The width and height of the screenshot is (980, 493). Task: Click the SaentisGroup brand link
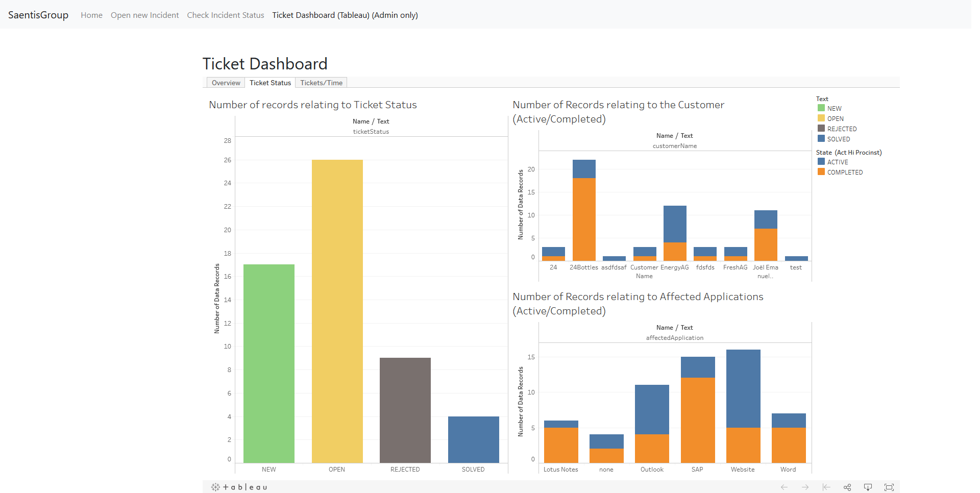click(38, 15)
